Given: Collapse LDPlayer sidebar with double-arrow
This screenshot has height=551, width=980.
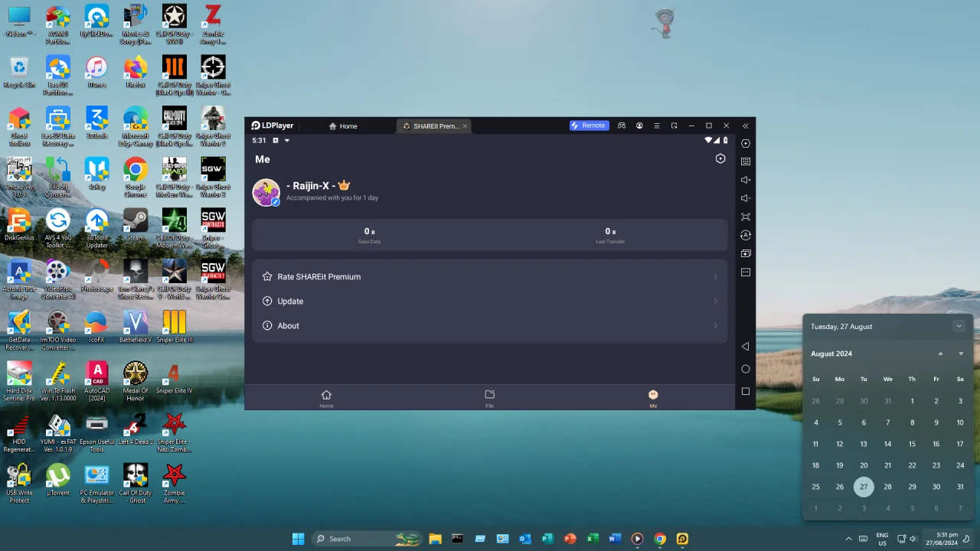Looking at the screenshot, I should click(x=746, y=126).
